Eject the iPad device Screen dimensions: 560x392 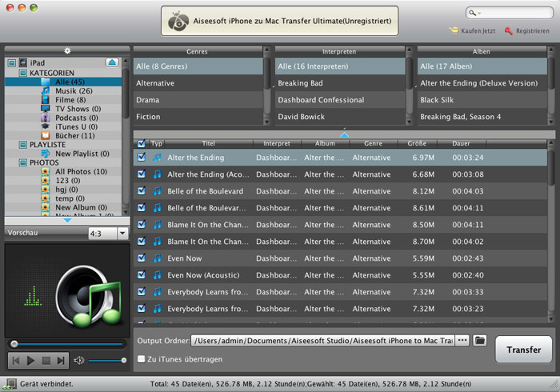(112, 62)
